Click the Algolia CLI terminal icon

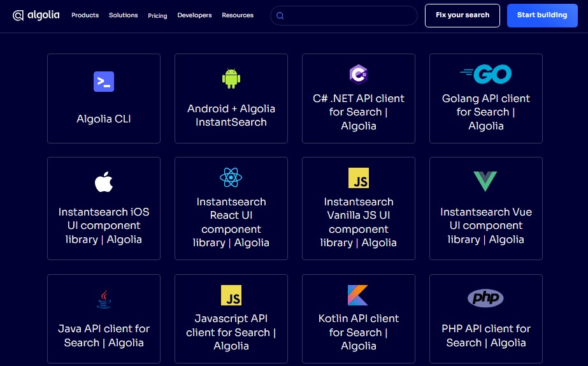104,82
